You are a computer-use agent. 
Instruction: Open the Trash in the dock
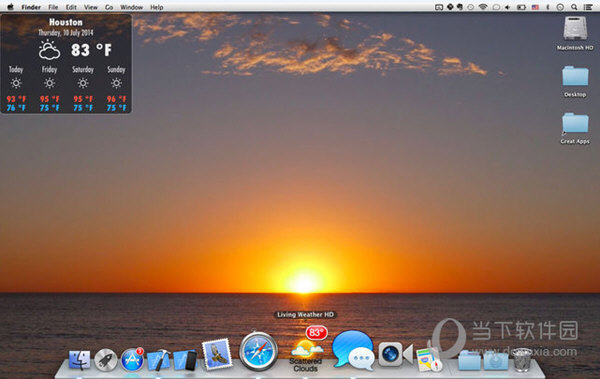pyautogui.click(x=522, y=360)
